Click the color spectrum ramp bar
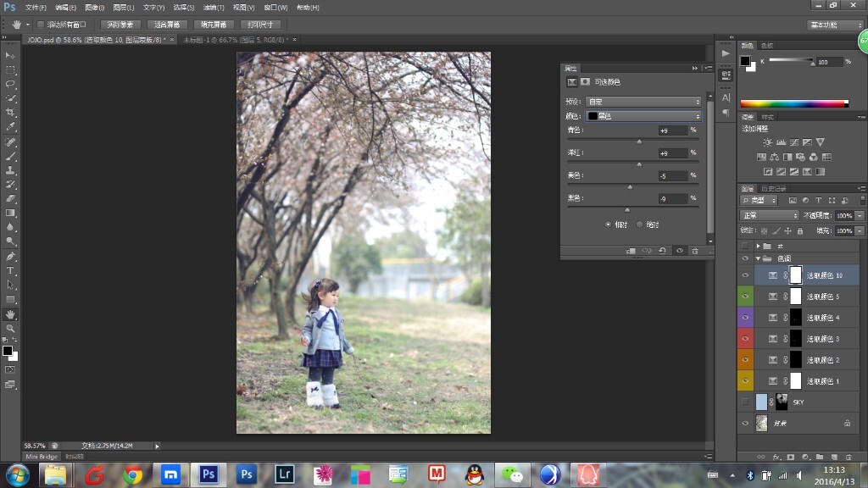This screenshot has width=868, height=488. (x=793, y=103)
